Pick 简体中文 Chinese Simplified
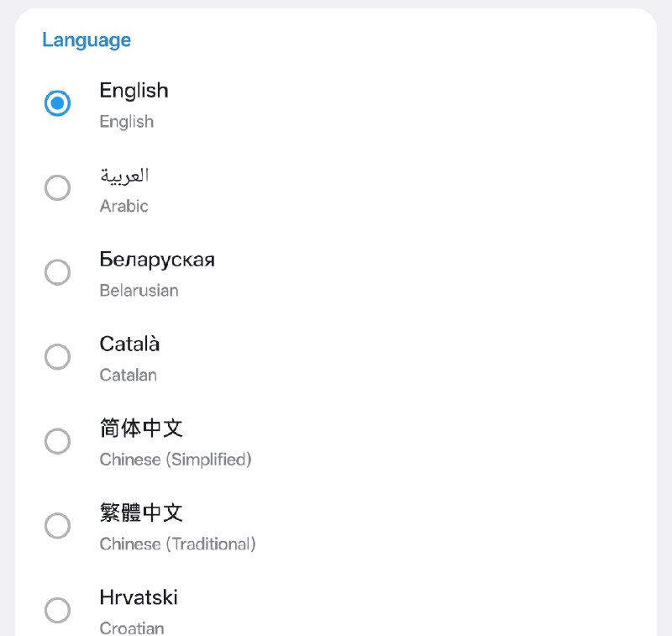This screenshot has height=636, width=672. coord(57,441)
